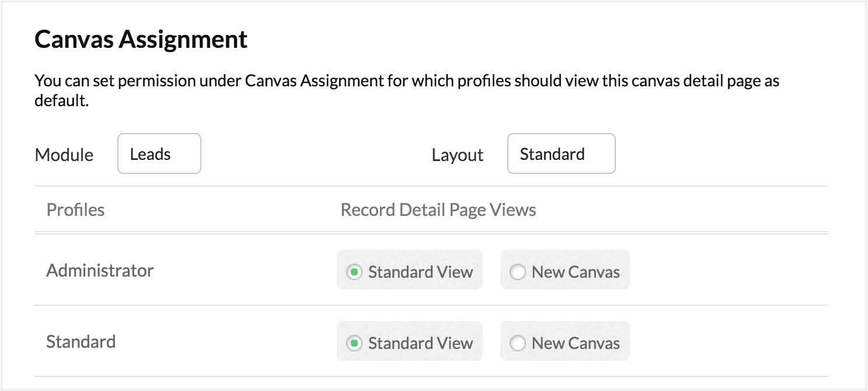This screenshot has height=391, width=868.
Task: Click the Canvas Assignment heading
Action: click(141, 40)
